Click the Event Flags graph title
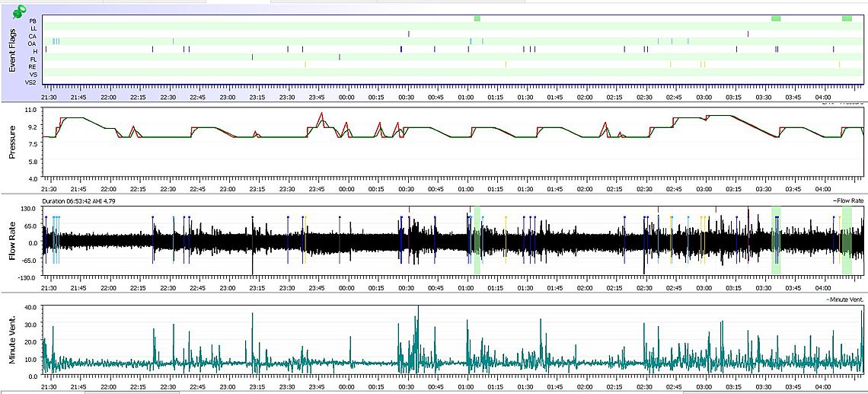Viewport: 868px width, 394px height. coord(12,50)
